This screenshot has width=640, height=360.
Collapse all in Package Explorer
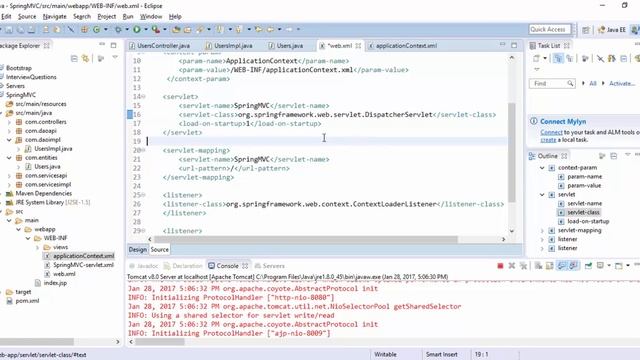(x=74, y=58)
